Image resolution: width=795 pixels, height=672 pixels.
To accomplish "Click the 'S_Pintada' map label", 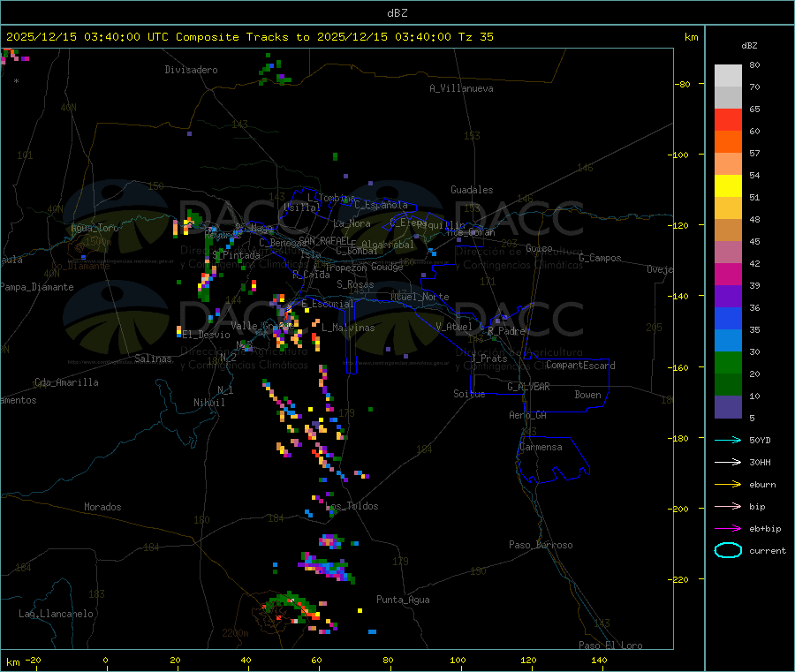I will point(236,255).
